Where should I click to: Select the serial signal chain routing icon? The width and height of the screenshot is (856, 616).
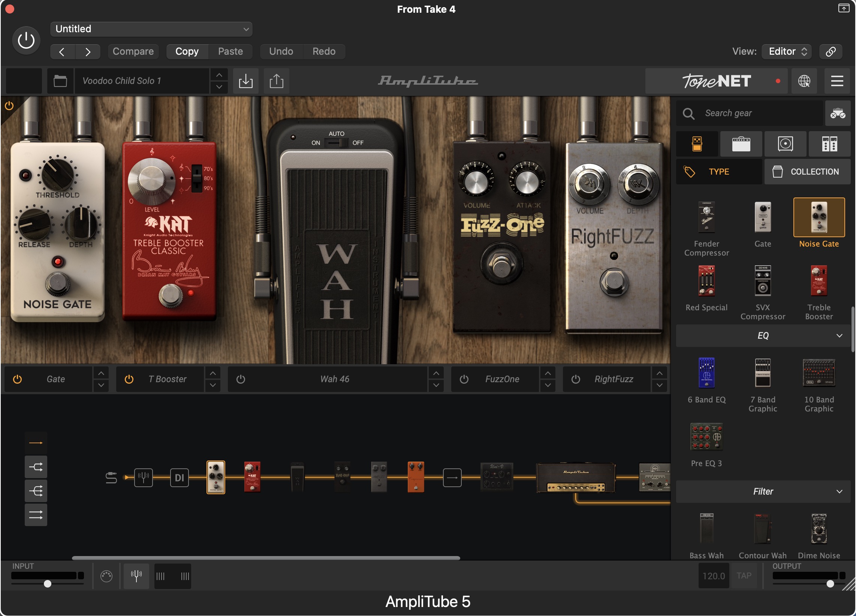(x=36, y=443)
